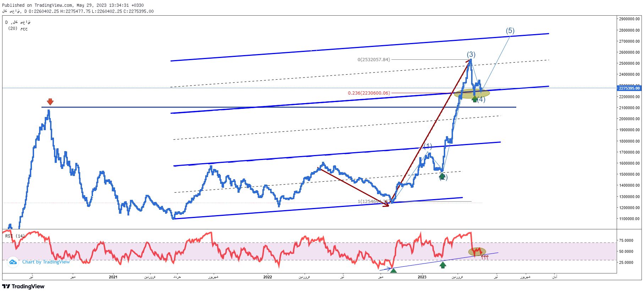Click the green up arrow below wave (2)

(442, 176)
